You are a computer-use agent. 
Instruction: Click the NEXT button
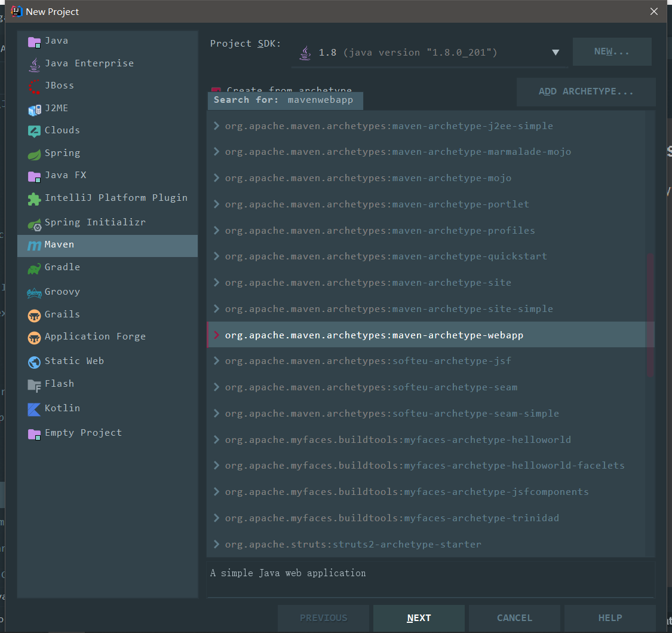[x=419, y=618]
